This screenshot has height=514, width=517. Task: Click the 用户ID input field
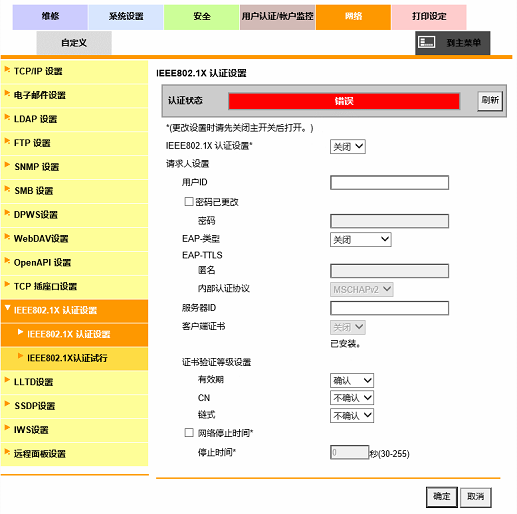click(389, 182)
